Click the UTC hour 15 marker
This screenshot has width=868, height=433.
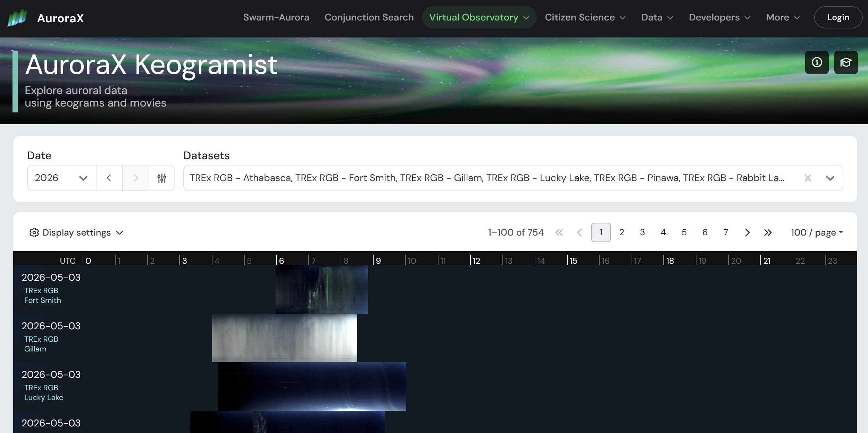pos(573,261)
